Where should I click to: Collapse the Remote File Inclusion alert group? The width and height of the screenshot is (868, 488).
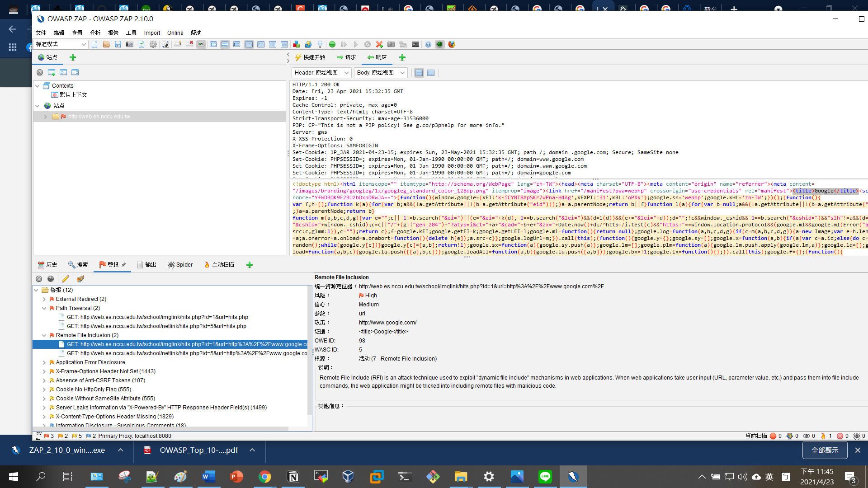(x=44, y=335)
